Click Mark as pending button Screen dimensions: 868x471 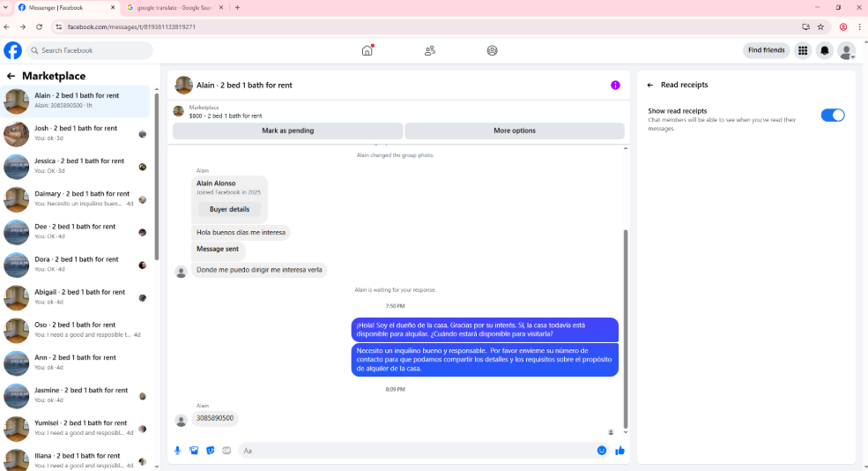(x=288, y=131)
